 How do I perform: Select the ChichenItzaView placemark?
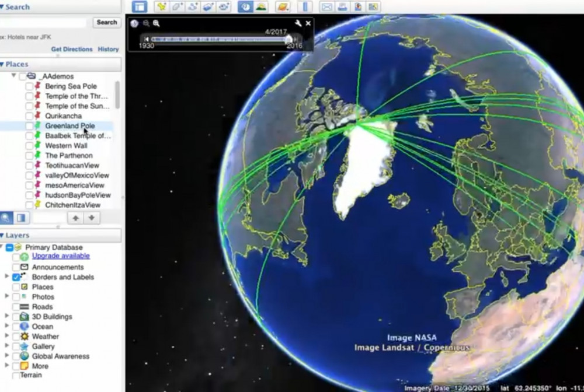pos(72,205)
